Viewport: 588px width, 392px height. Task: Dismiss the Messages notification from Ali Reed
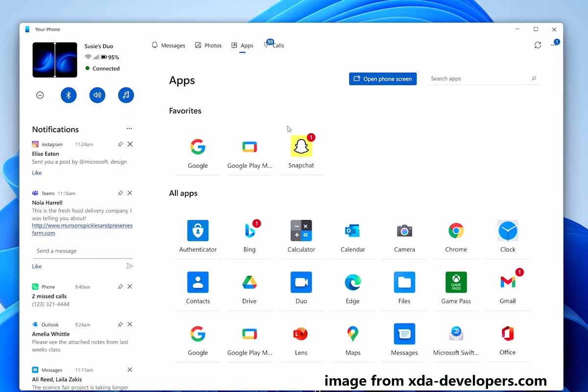(x=130, y=370)
